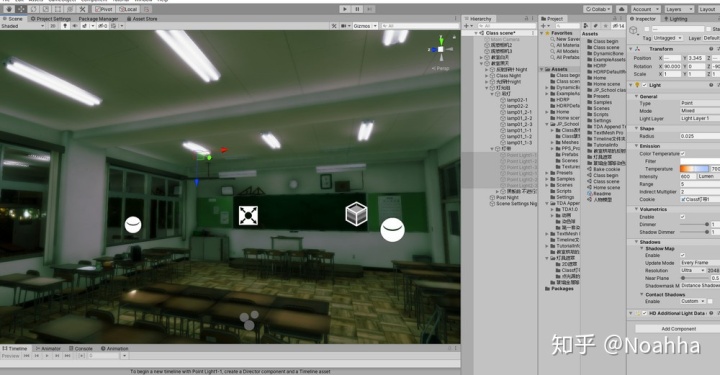Open the Account dropdown
The image size is (720, 375).
[x=645, y=9]
